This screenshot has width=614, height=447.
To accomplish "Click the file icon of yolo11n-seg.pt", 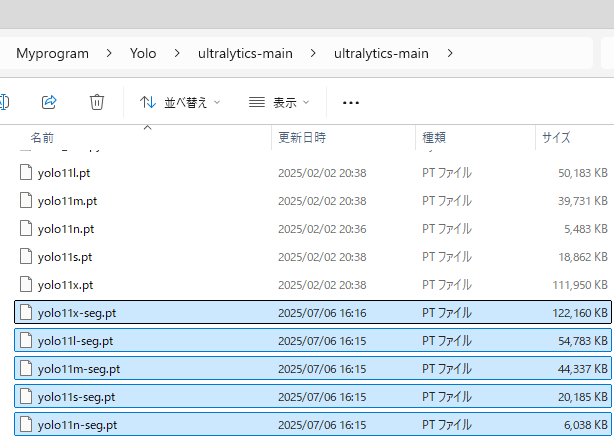I will pos(26,424).
